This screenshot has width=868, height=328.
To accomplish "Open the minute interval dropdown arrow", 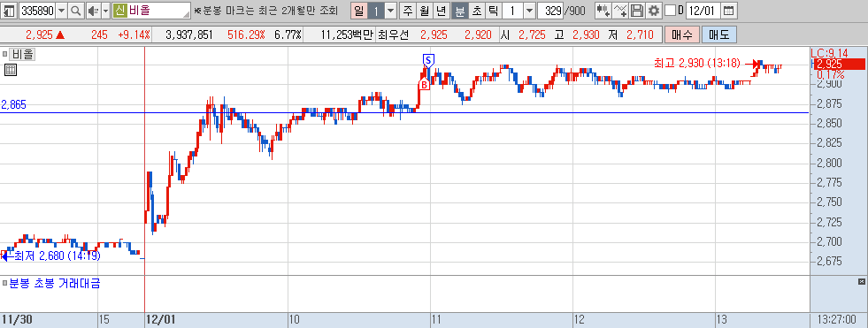I will coord(529,10).
